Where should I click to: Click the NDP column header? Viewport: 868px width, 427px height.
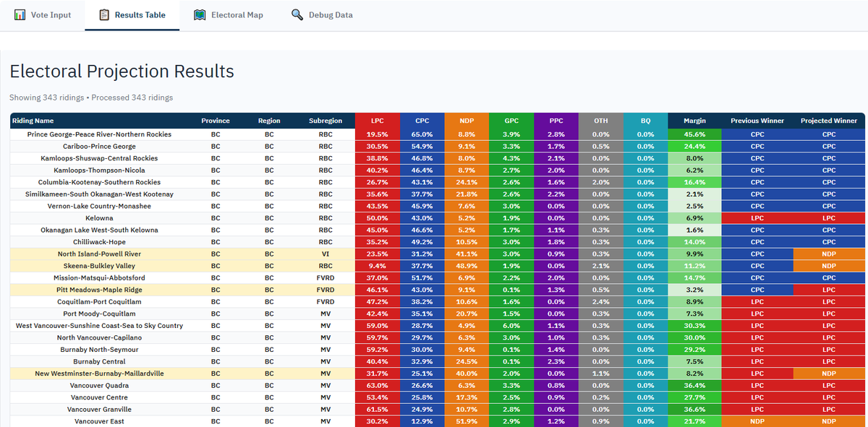pyautogui.click(x=467, y=121)
